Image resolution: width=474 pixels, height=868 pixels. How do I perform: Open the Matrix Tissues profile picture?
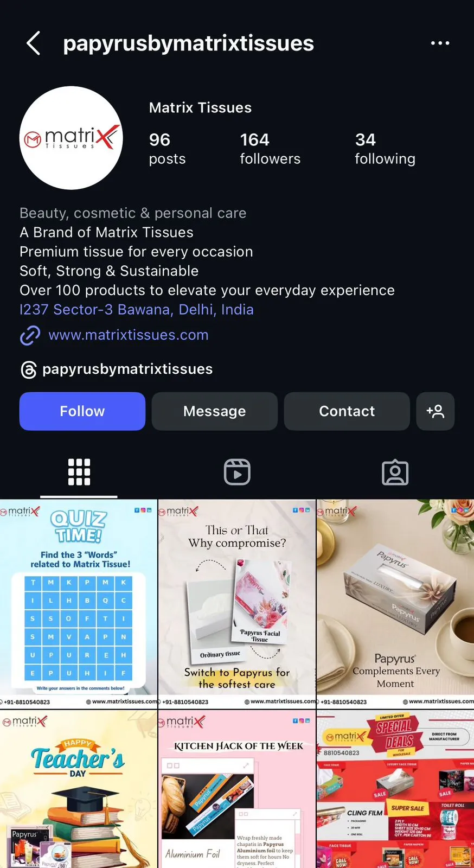pos(71,138)
